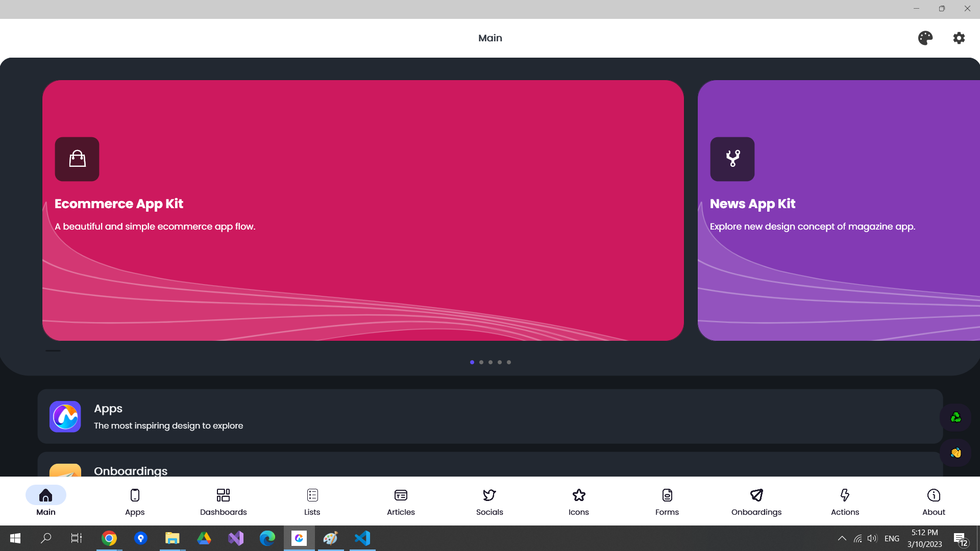Image resolution: width=980 pixels, height=551 pixels.
Task: Switch to the Dashboards tab
Action: point(223,501)
